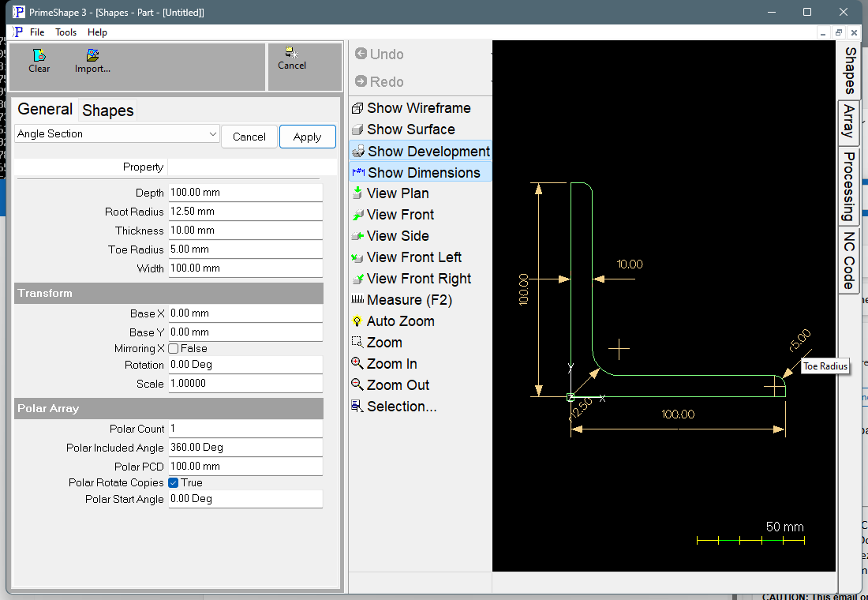The image size is (868, 600).
Task: Run Auto Zoom on the drawing
Action: (x=393, y=321)
